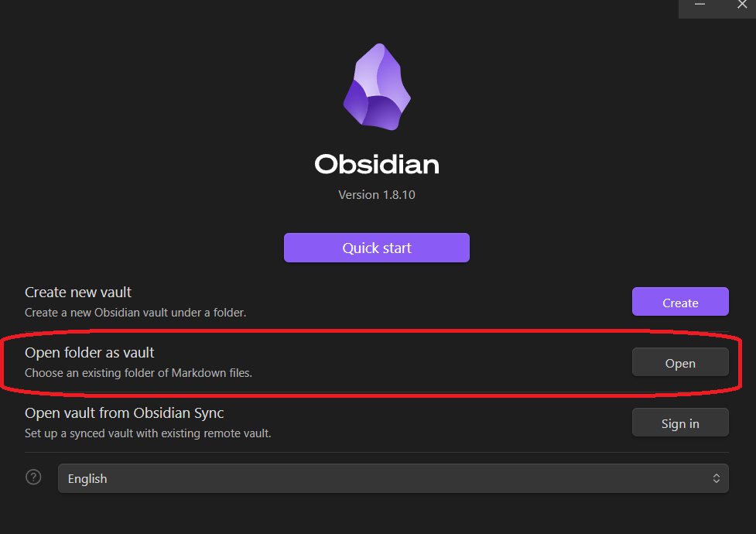Click the Version 1.8.10 label
The width and height of the screenshot is (756, 534).
pos(377,194)
